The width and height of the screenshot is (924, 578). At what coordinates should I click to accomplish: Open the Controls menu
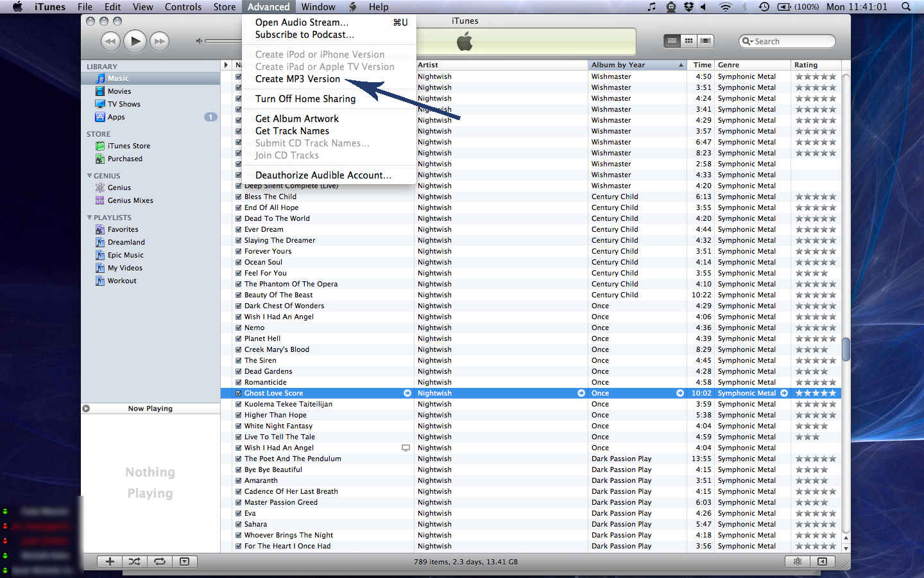(x=183, y=6)
